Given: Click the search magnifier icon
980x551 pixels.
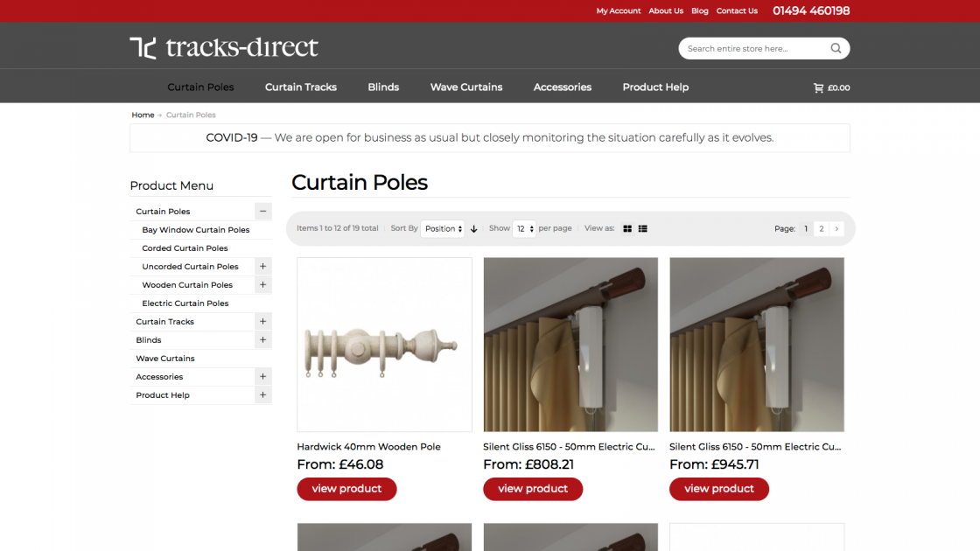Looking at the screenshot, I should pos(836,49).
